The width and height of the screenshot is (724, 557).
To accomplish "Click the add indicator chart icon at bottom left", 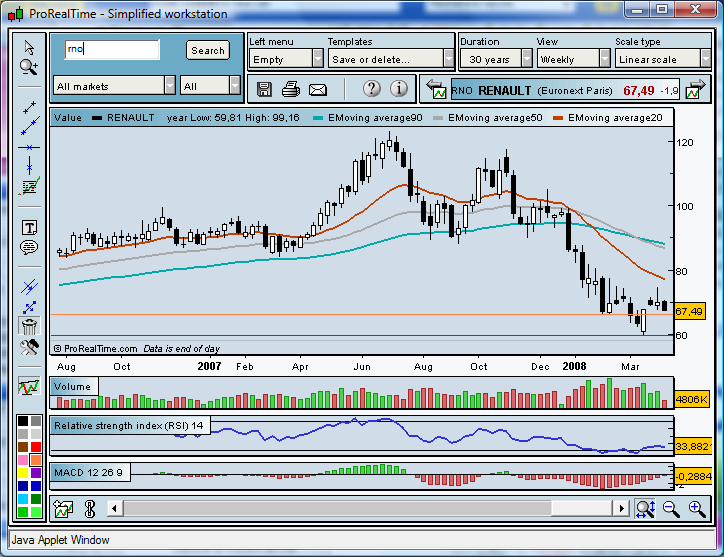I will point(63,509).
